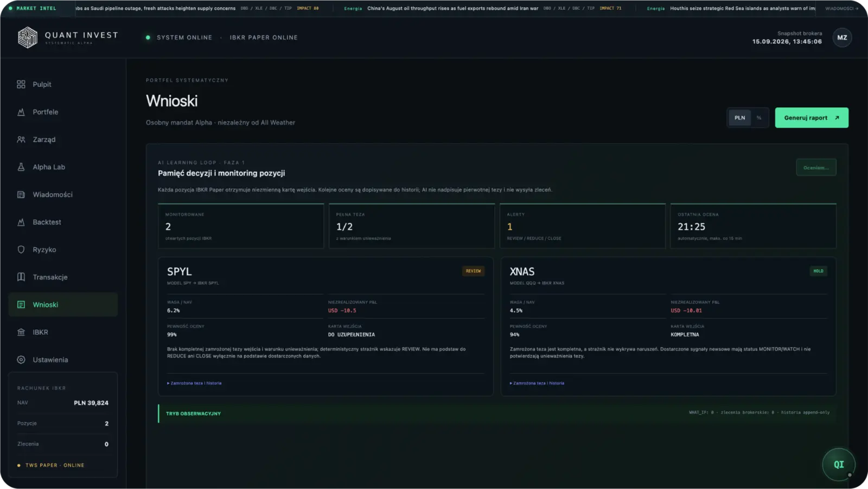
Task: Click the TRYB OBSERWACYJNY label
Action: [x=193, y=414]
